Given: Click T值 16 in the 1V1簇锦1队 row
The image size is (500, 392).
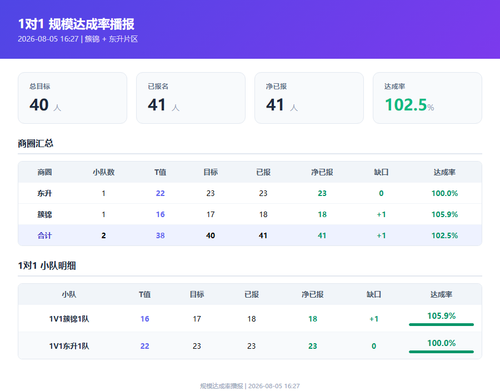Looking at the screenshot, I should [145, 319].
